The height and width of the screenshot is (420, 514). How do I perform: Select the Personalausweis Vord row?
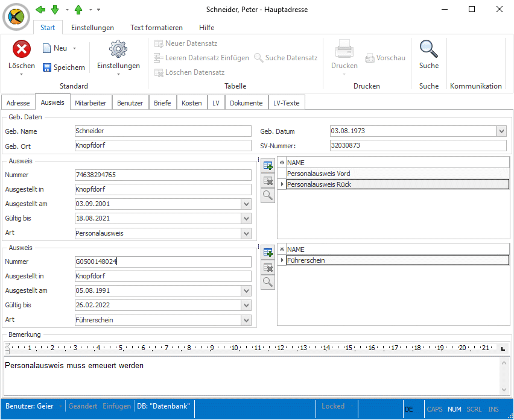pos(398,174)
